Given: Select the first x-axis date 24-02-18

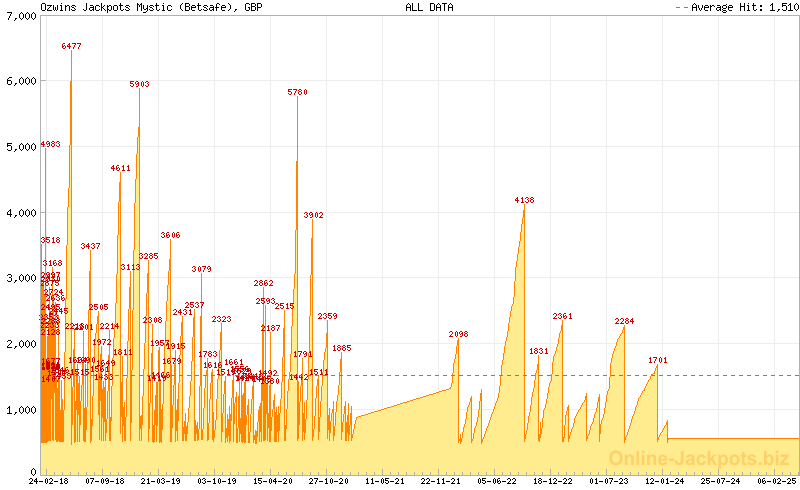Looking at the screenshot, I should [x=49, y=481].
